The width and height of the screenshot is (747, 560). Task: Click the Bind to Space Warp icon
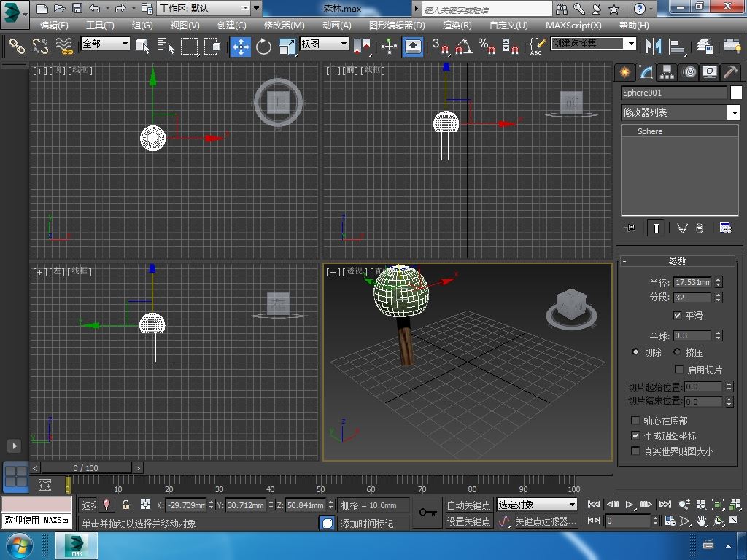pyautogui.click(x=64, y=46)
